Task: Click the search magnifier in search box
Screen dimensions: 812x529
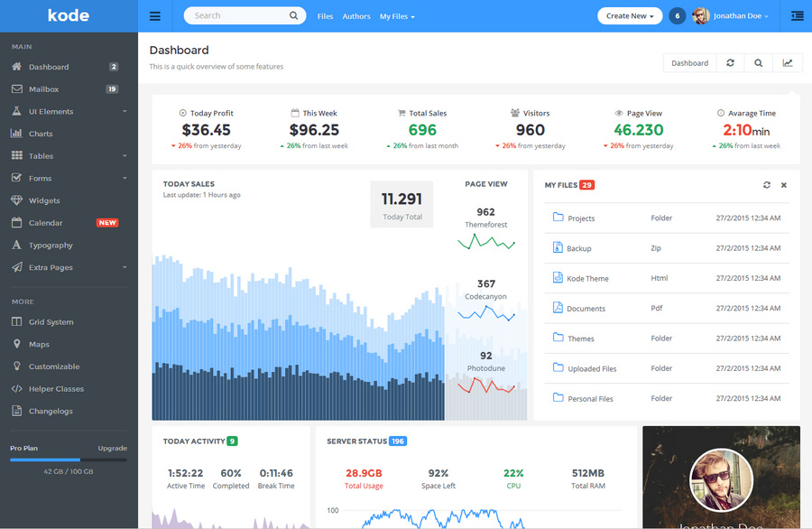Action: [x=293, y=15]
